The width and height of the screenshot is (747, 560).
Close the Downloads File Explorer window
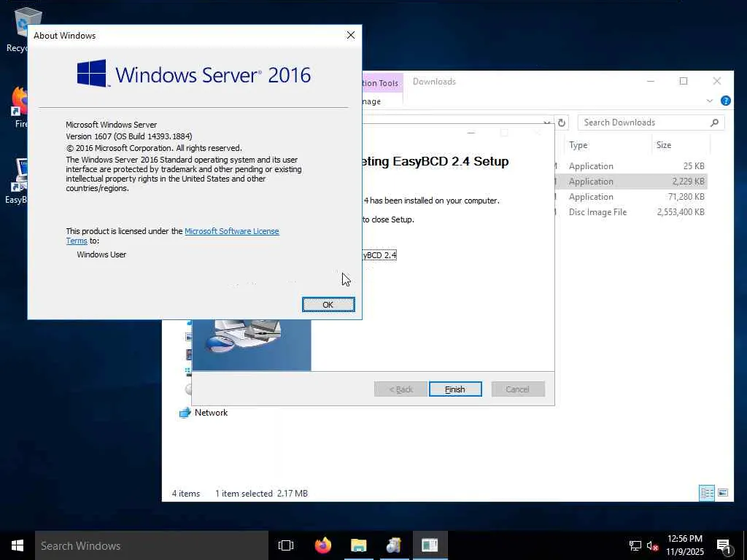(x=716, y=82)
